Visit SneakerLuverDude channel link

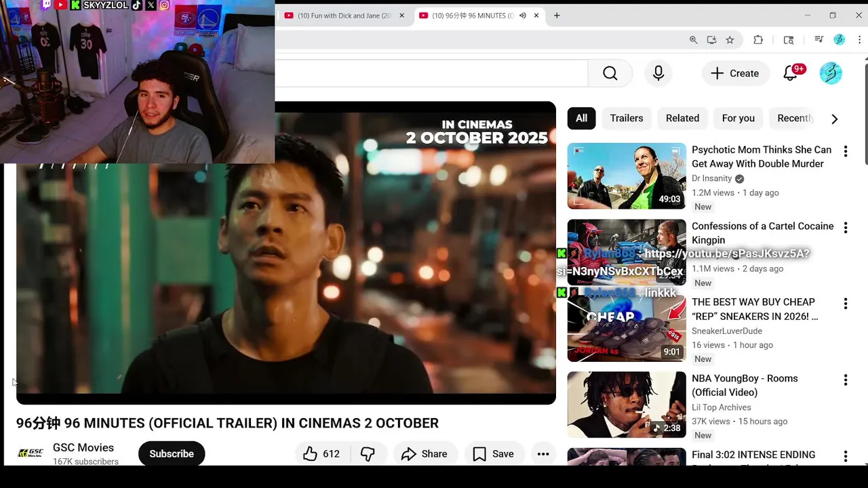click(727, 331)
